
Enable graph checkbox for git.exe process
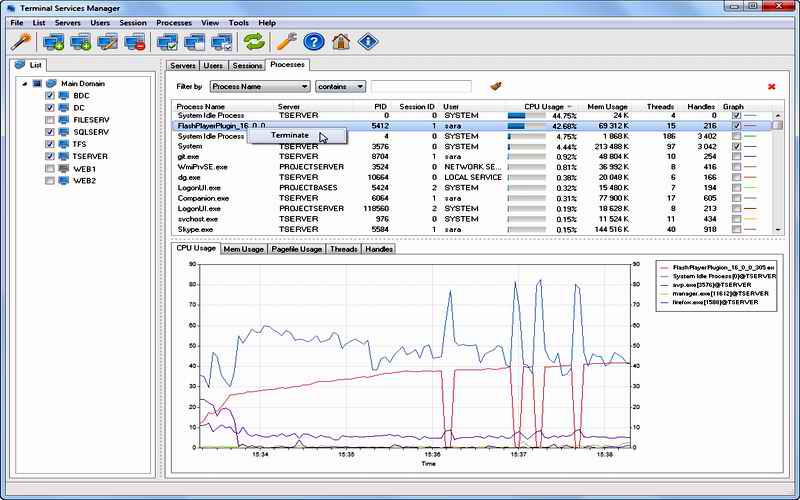[x=737, y=157]
